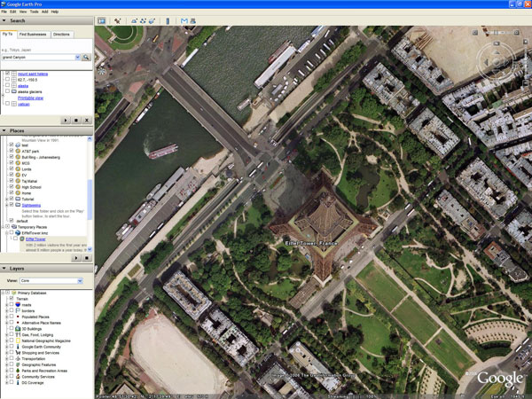Click the roads layer shield icon
This screenshot has width=532, height=399.
(18, 305)
